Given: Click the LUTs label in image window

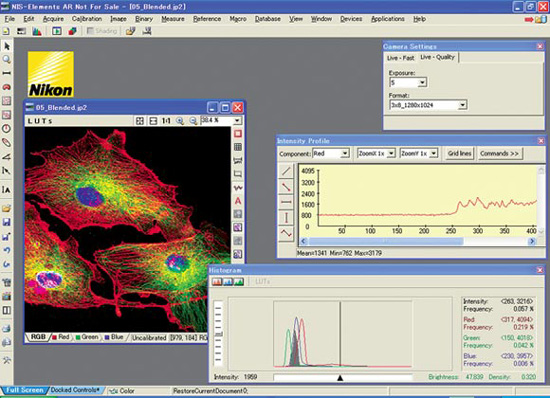Looking at the screenshot, I should pyautogui.click(x=40, y=121).
